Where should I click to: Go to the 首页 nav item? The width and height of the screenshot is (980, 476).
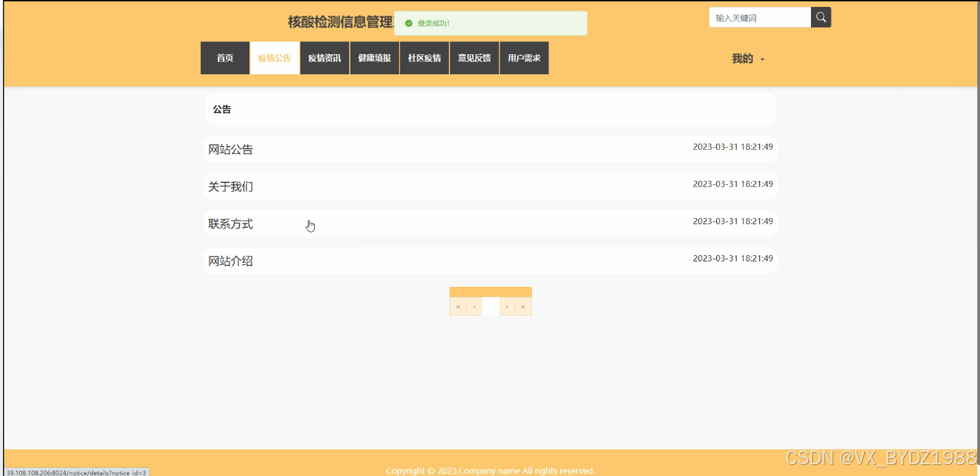225,58
